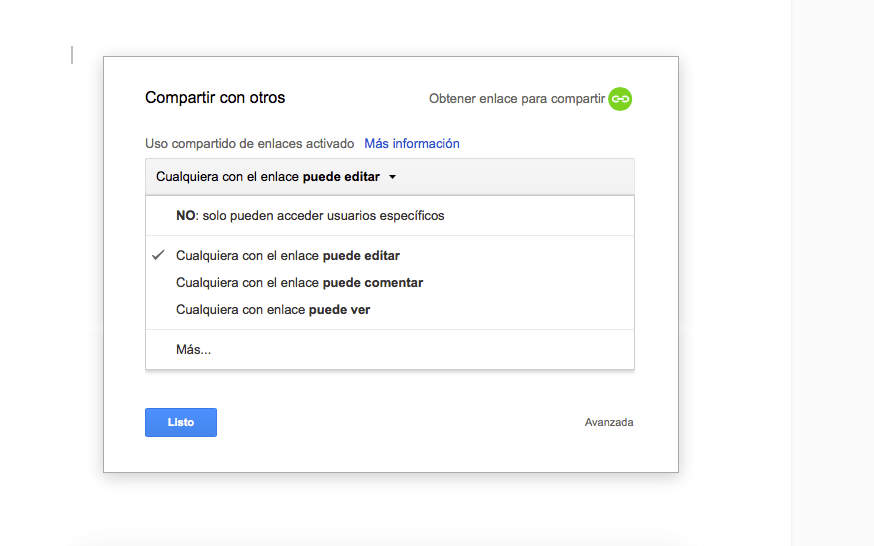874x546 pixels.
Task: Follow the 'Más información' link
Action: point(412,144)
